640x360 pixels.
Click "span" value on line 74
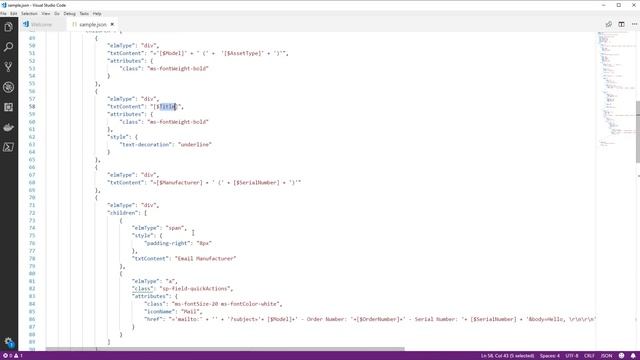(x=175, y=228)
